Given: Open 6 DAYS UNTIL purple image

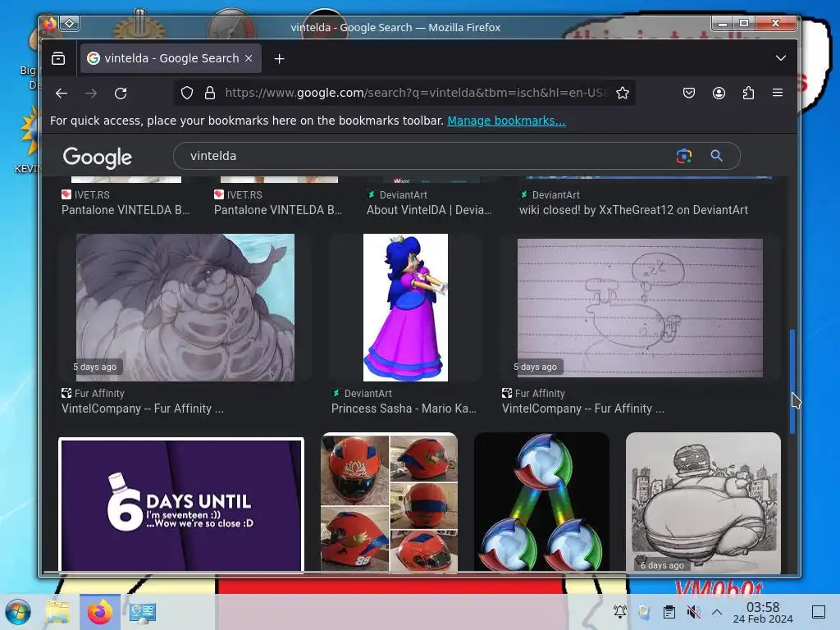Looking at the screenshot, I should [181, 504].
